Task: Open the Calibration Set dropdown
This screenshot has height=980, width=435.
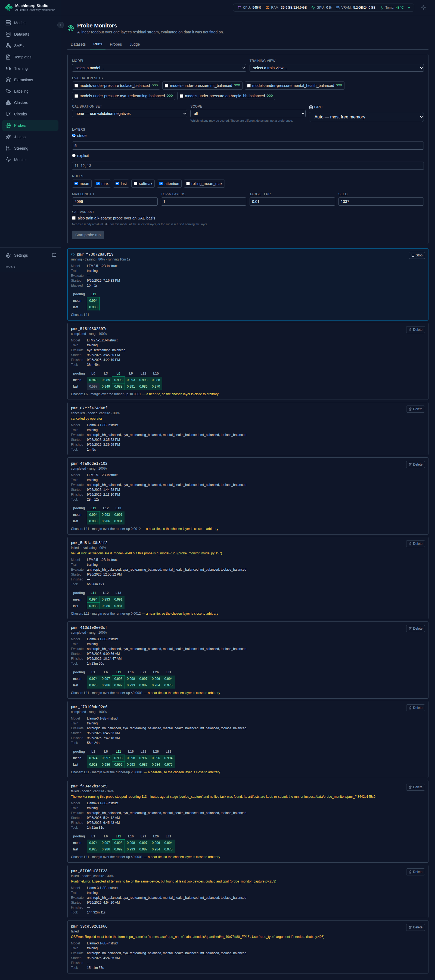Action: tap(129, 113)
